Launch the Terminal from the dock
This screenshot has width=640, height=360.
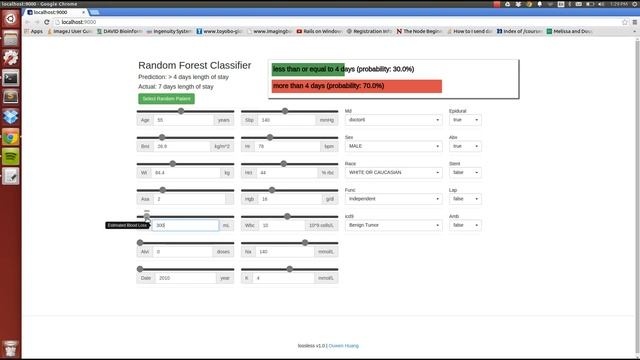point(11,78)
